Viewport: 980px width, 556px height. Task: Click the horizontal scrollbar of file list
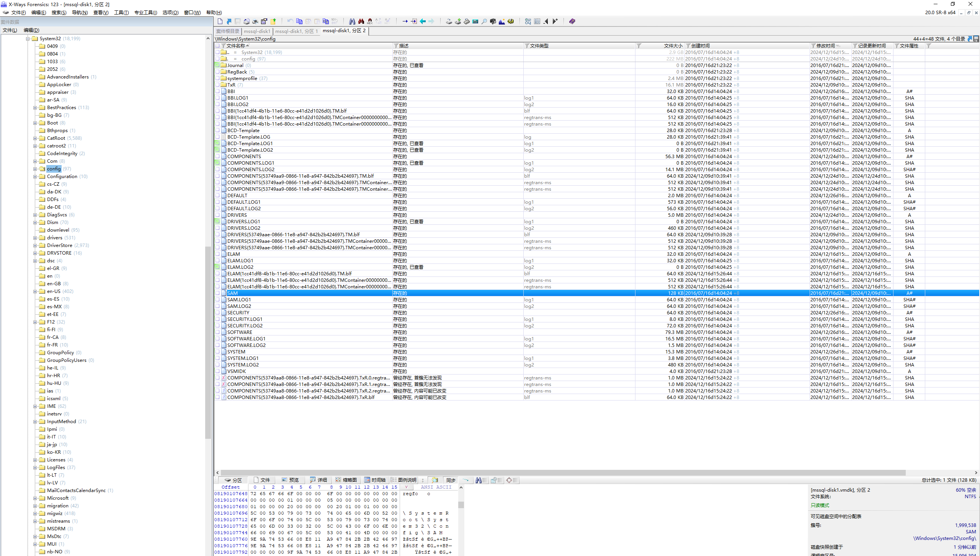[563, 473]
